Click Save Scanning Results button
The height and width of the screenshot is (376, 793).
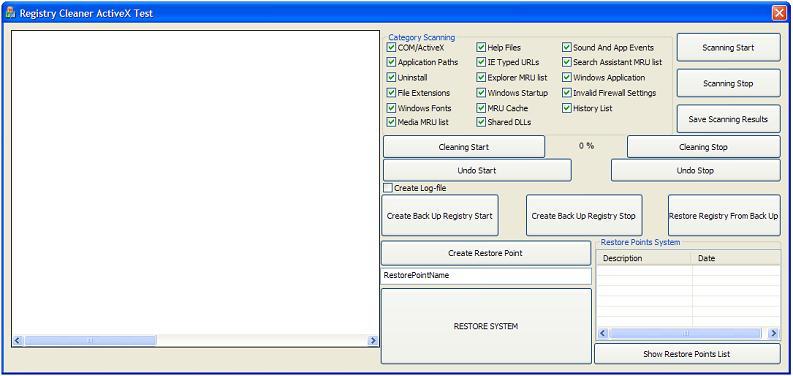[x=728, y=119]
